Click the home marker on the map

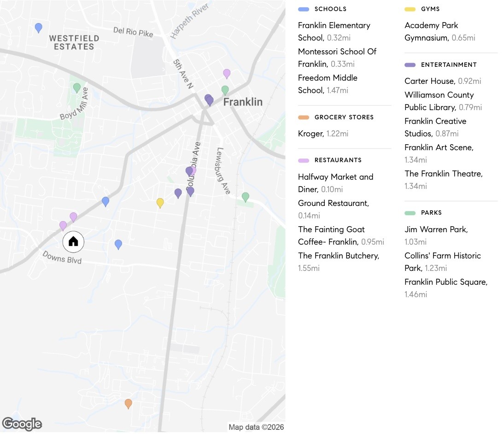pyautogui.click(x=73, y=241)
